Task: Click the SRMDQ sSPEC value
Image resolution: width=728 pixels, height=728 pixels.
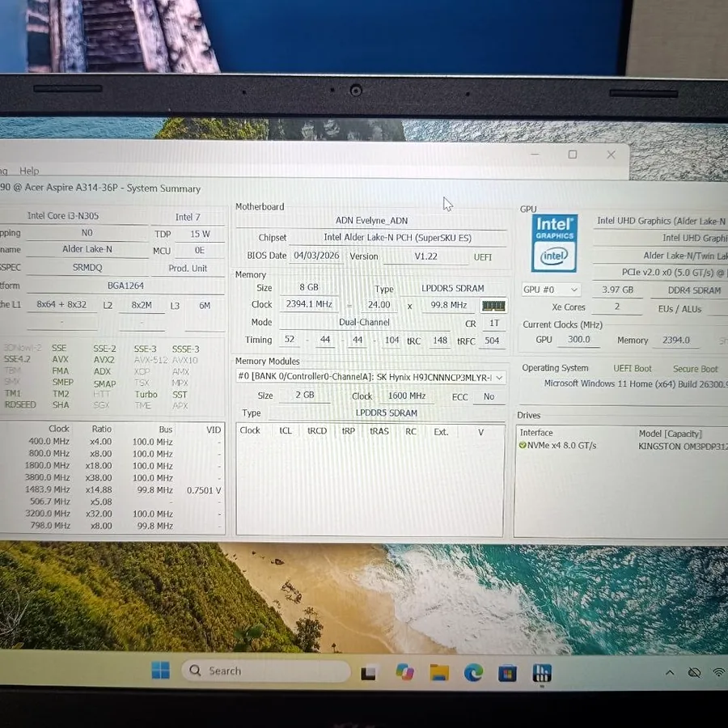Action: [87, 268]
